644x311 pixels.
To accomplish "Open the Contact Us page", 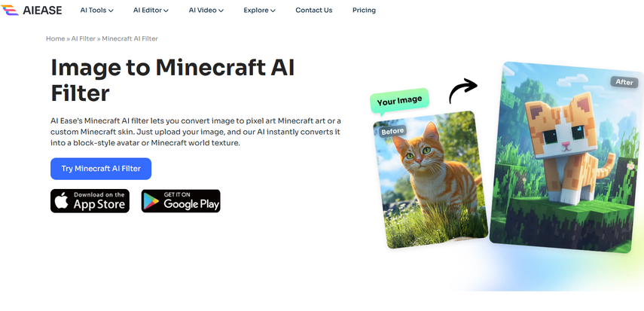I will [314, 11].
